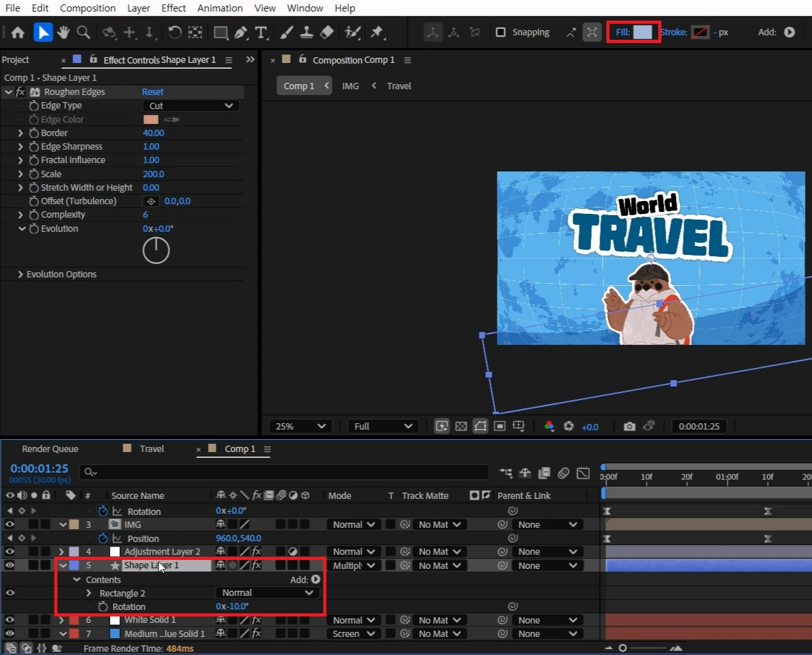Hide Medium Blue Solid 1 layer eye
812x655 pixels.
(x=10, y=634)
